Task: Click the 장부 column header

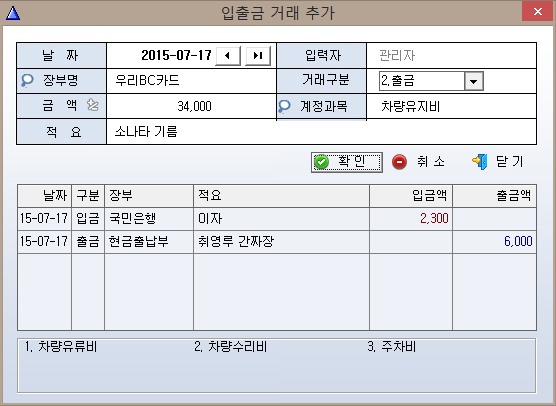Action: 149,196
